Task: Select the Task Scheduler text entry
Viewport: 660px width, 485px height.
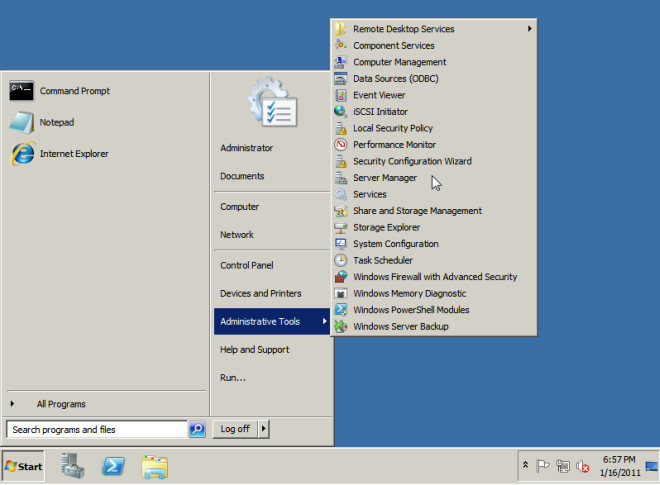Action: click(x=383, y=260)
